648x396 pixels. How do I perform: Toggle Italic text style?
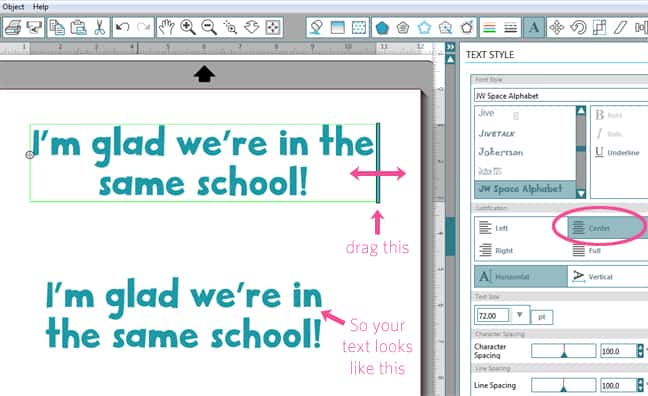(608, 134)
